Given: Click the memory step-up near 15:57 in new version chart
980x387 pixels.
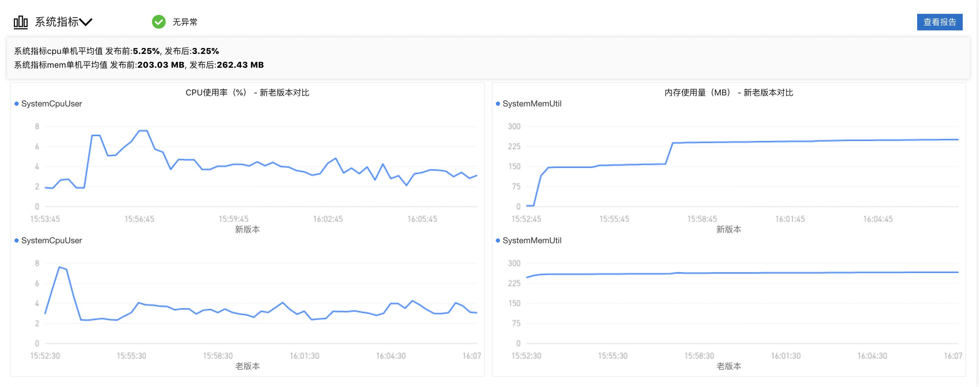Looking at the screenshot, I should click(x=670, y=153).
